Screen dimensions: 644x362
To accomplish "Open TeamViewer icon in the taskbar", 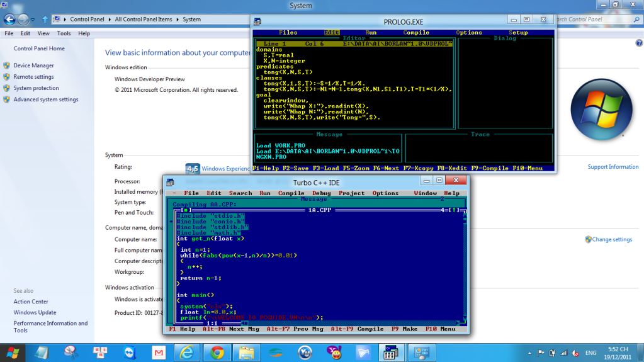I will (x=130, y=353).
